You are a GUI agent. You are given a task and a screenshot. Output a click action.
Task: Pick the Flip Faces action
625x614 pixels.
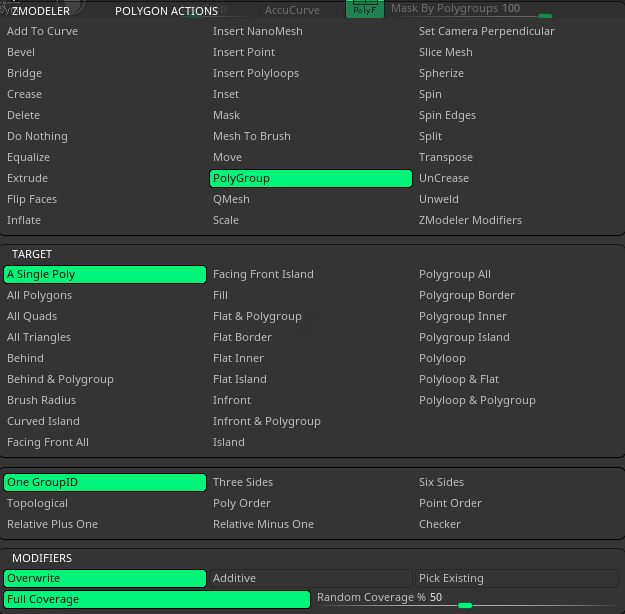[32, 199]
